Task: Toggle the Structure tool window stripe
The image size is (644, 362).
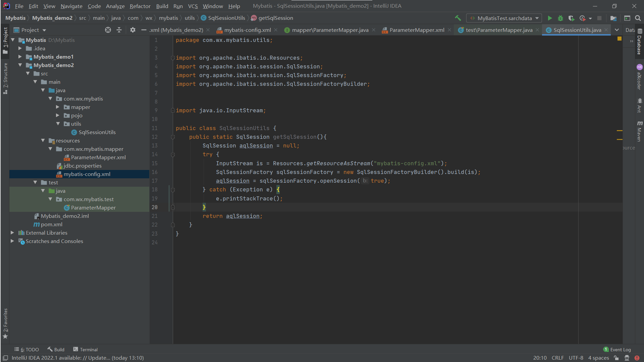Action: (5, 78)
